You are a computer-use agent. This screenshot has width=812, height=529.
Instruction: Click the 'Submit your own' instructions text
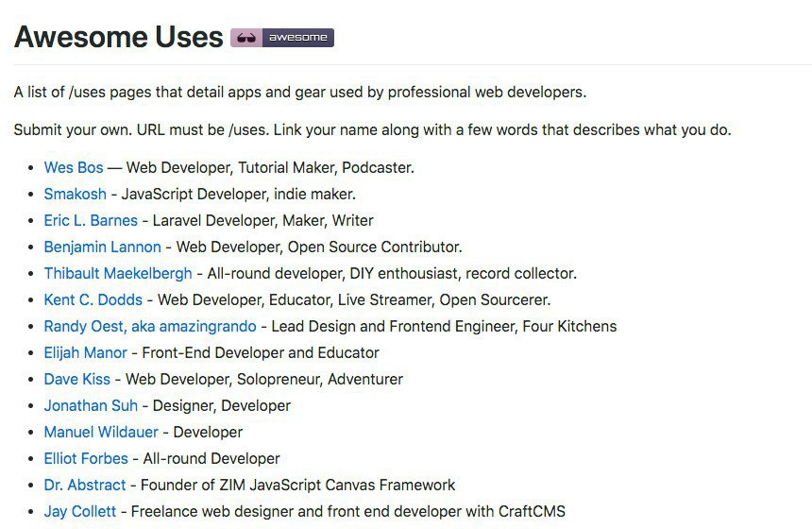tap(372, 129)
